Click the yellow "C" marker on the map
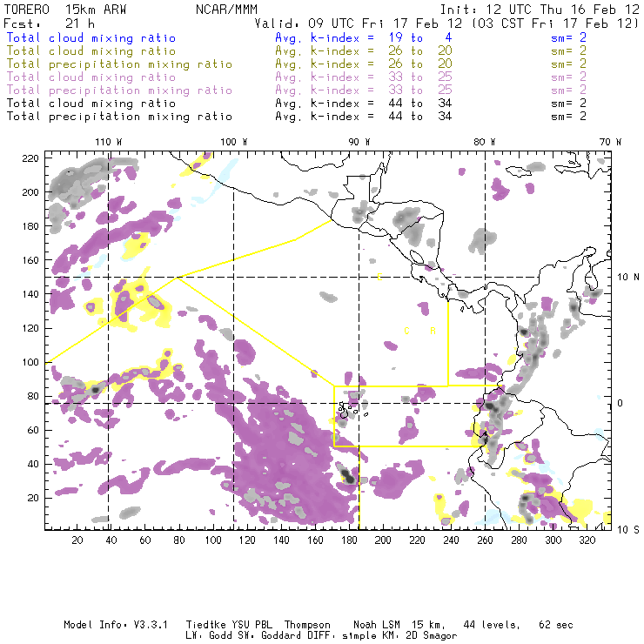 406,331
